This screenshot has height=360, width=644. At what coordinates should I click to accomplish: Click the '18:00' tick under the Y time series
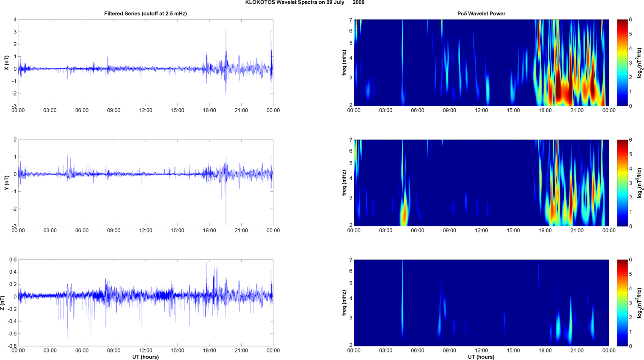(209, 231)
